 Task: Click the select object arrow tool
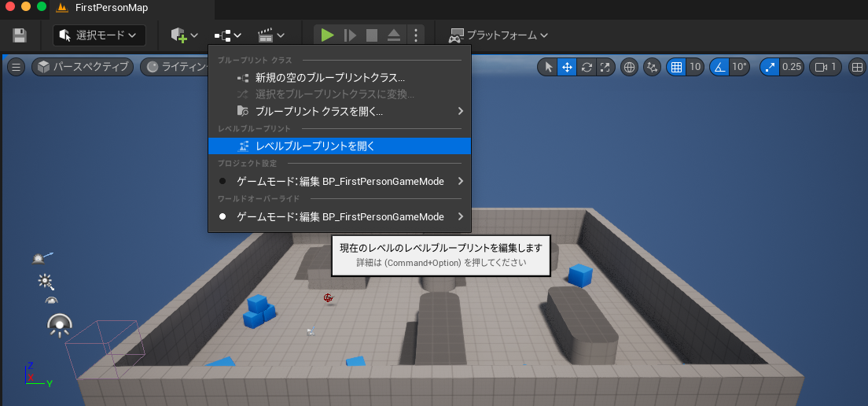click(548, 67)
